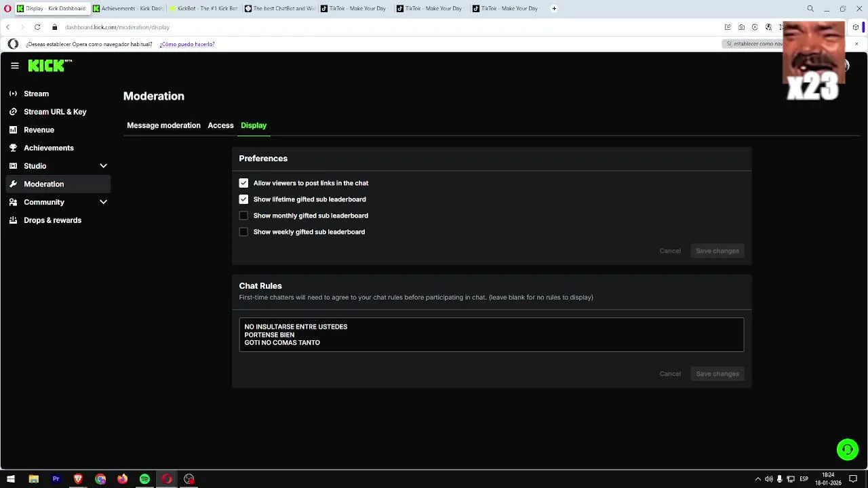Image resolution: width=868 pixels, height=488 pixels.
Task: Reload the page with the refresh icon
Action: pyautogui.click(x=37, y=27)
